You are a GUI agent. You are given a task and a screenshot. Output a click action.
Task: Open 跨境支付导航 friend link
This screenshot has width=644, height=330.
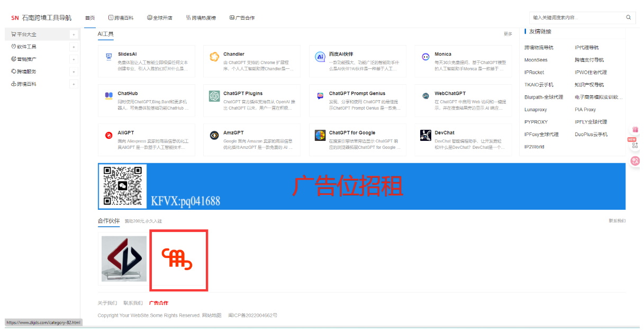point(589,60)
